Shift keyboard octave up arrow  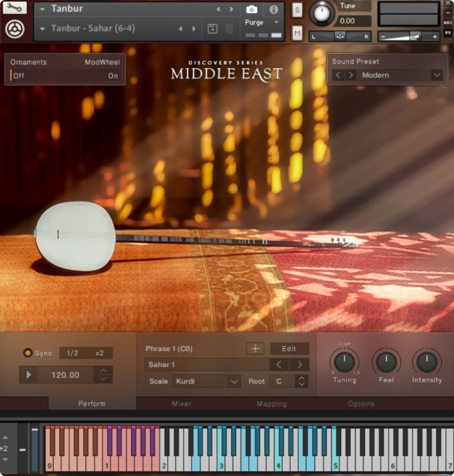click(x=6, y=437)
